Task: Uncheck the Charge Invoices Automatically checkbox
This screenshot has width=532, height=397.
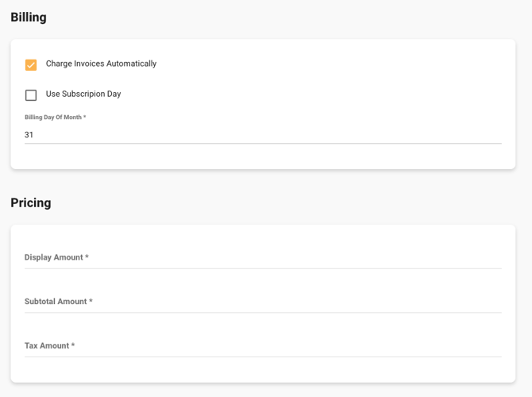Action: (x=31, y=65)
